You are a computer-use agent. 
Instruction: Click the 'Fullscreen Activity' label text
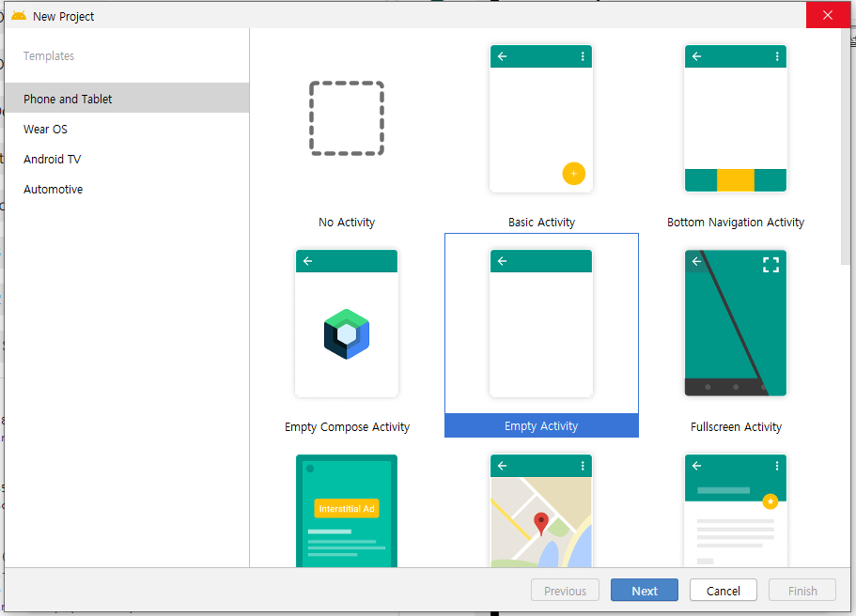[736, 426]
